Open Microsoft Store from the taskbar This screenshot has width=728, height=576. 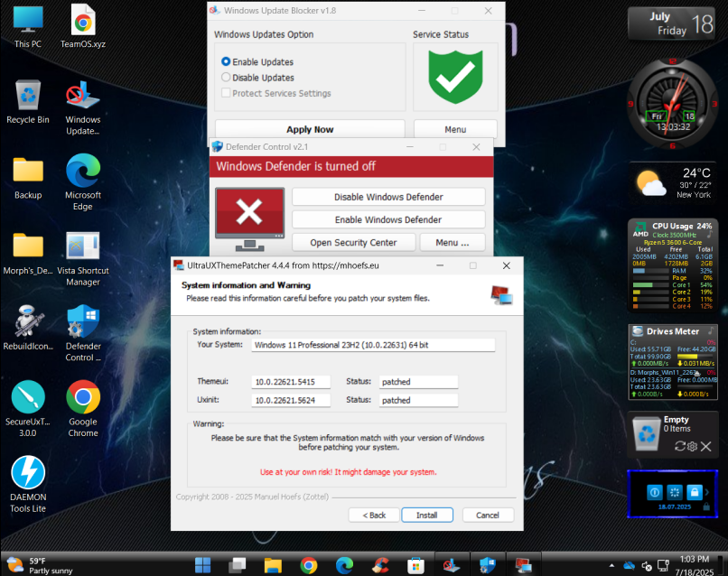pos(415,565)
